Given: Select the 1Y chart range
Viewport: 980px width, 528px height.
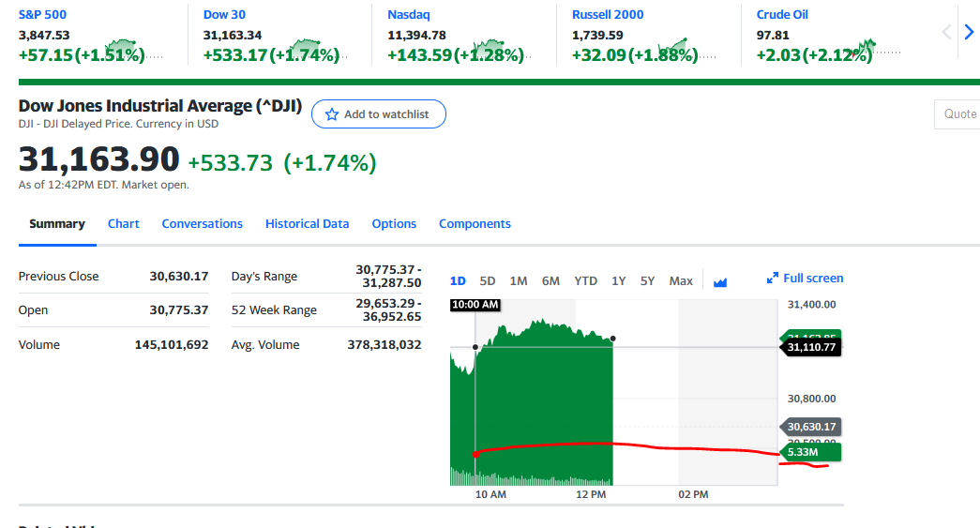Looking at the screenshot, I should pyautogui.click(x=618, y=281).
